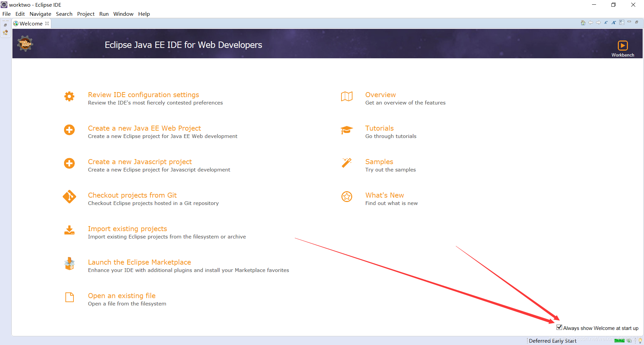Open the Overview link
The height and width of the screenshot is (345, 644).
pyautogui.click(x=380, y=95)
